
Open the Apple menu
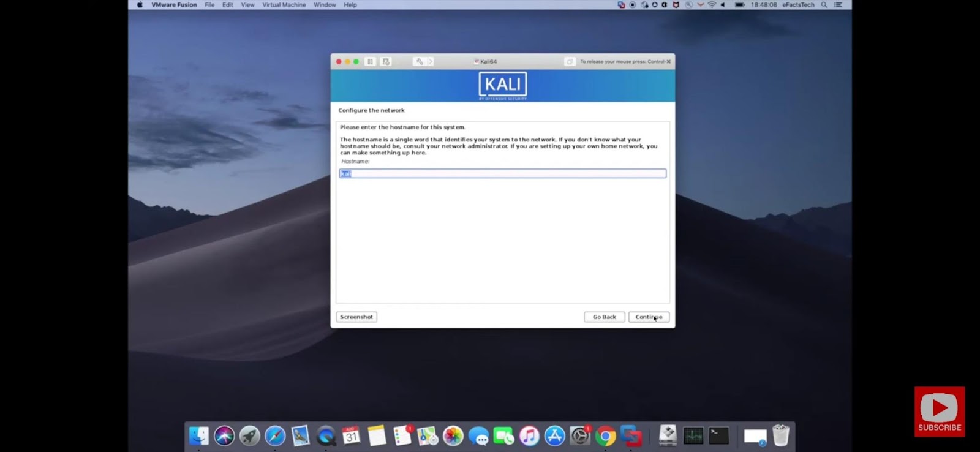pos(140,5)
